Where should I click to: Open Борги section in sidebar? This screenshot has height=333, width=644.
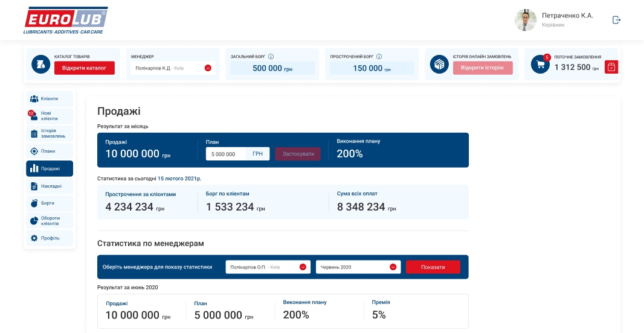click(x=50, y=203)
